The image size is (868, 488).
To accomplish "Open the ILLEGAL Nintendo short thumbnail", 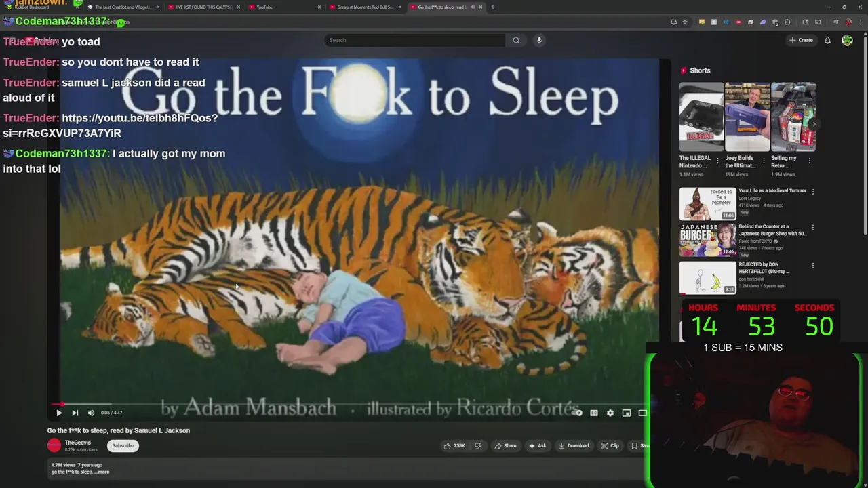I will (x=701, y=117).
